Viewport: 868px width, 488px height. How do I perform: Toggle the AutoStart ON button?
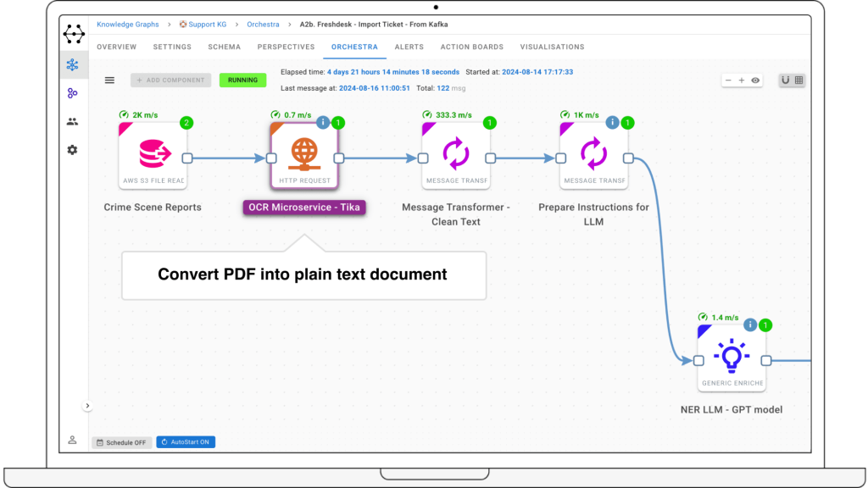(186, 442)
